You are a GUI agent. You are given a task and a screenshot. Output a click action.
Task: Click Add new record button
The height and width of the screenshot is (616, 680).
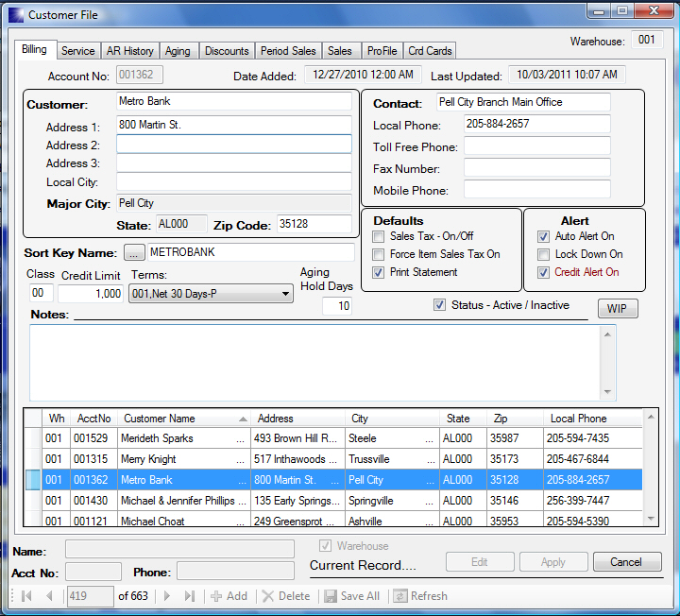click(x=229, y=596)
